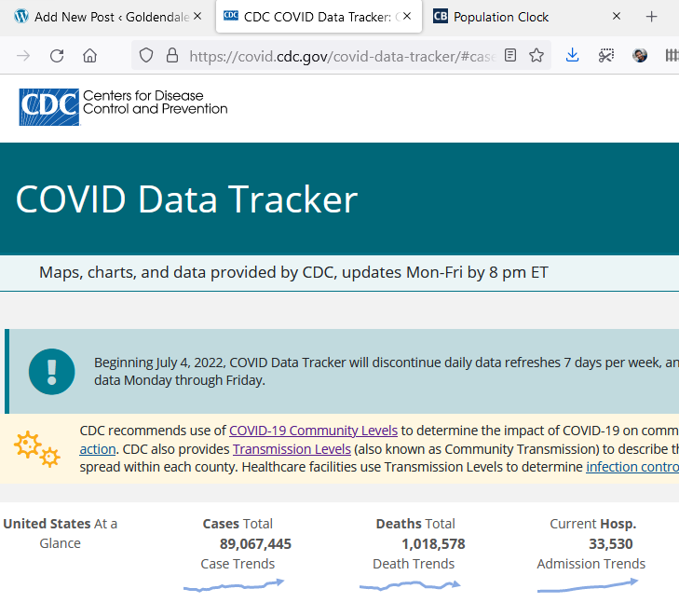Open Case Trends link
The height and width of the screenshot is (616, 679).
click(x=238, y=564)
